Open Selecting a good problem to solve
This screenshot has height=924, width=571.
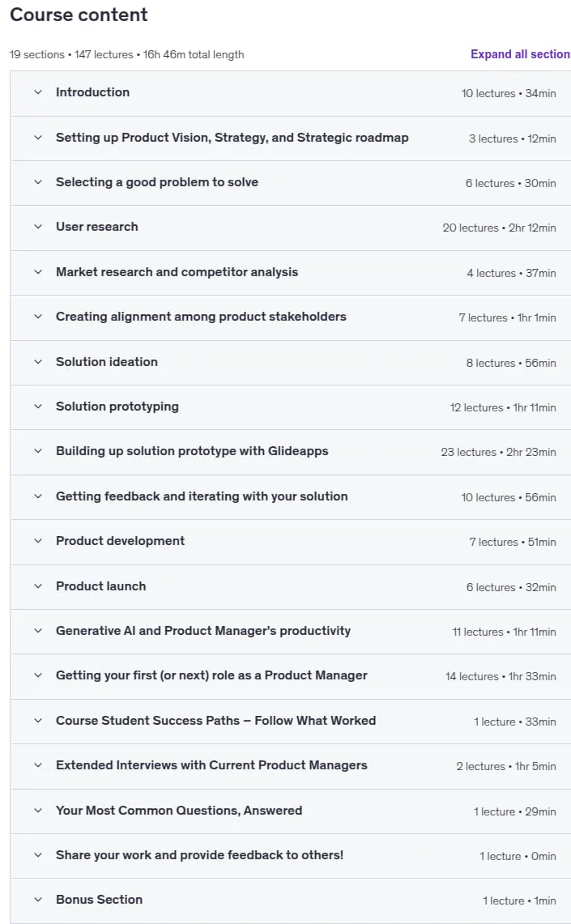157,182
